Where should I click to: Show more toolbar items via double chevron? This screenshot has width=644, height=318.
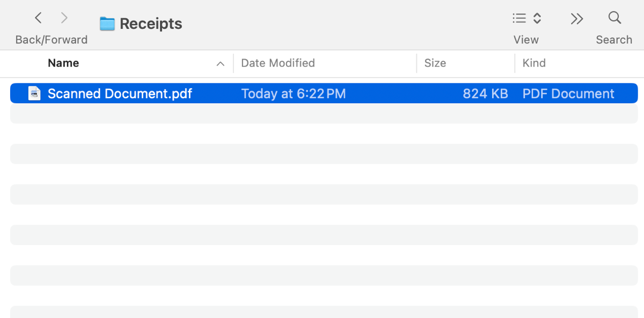click(577, 19)
